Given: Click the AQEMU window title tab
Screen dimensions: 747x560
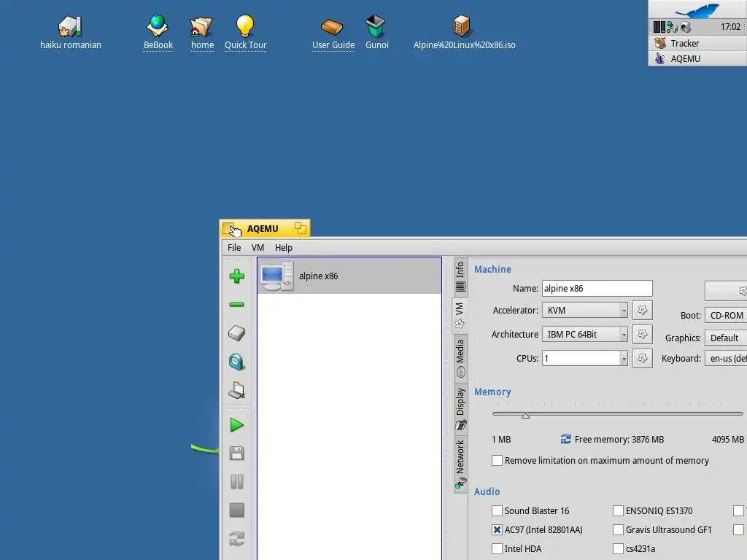Looking at the screenshot, I should (265, 228).
